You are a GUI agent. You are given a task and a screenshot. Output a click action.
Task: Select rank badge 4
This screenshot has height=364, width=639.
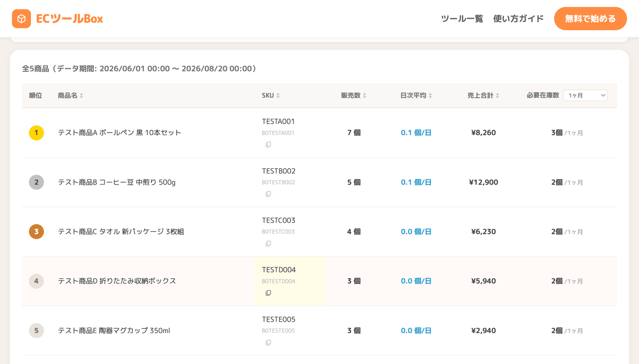(x=36, y=281)
